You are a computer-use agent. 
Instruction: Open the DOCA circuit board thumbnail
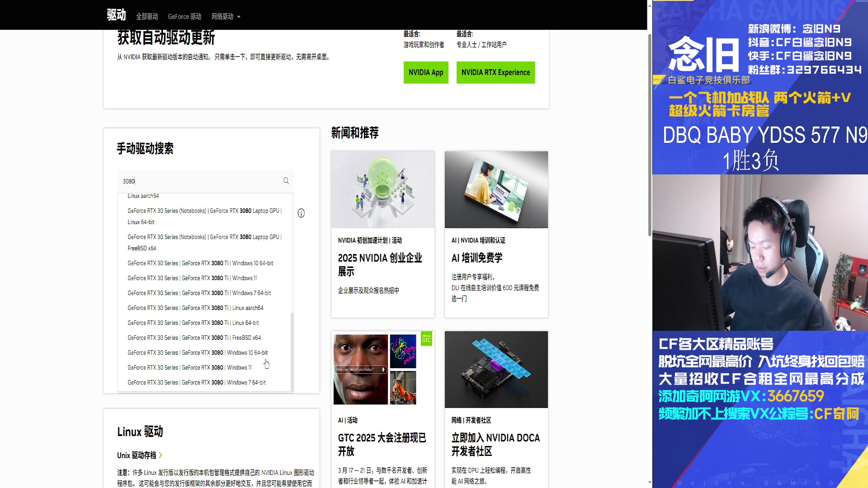pyautogui.click(x=496, y=370)
